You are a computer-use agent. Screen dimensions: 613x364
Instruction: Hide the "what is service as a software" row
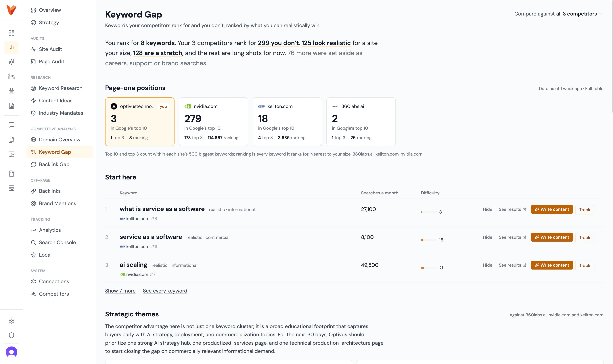click(488, 210)
